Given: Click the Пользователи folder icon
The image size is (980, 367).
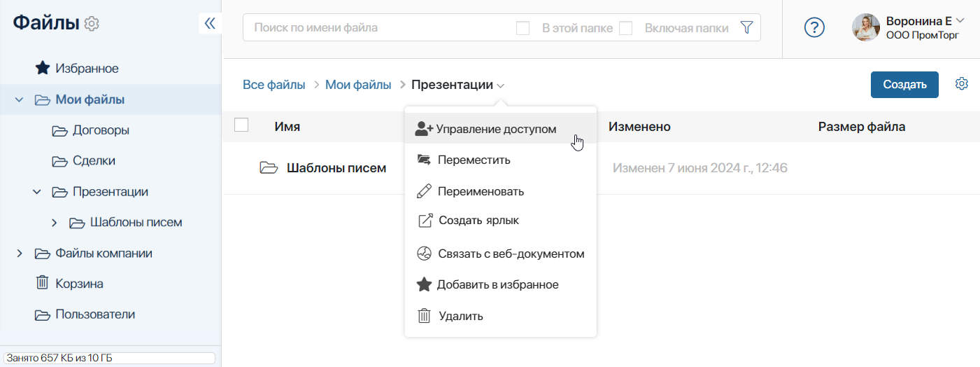Looking at the screenshot, I should pos(43,314).
